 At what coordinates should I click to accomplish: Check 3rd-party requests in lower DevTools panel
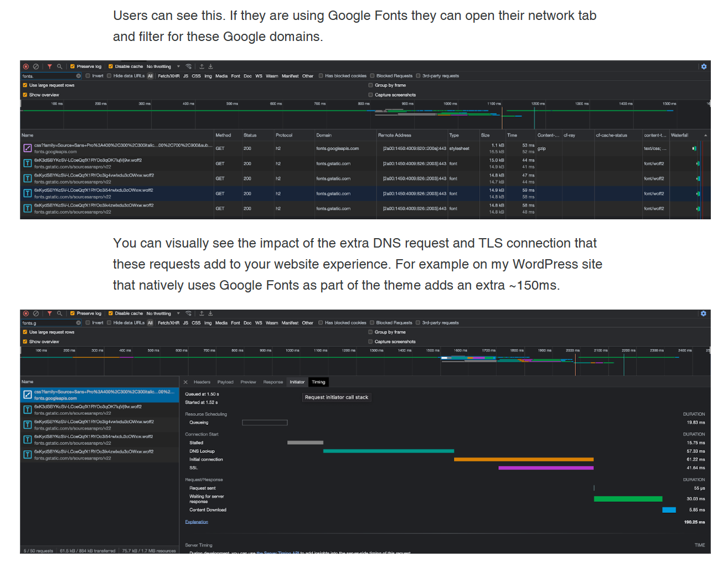(418, 323)
